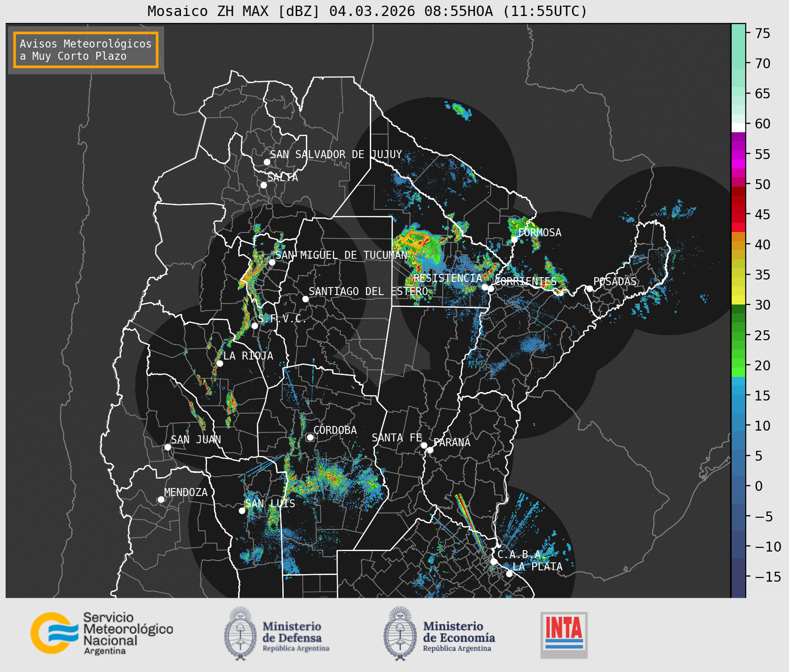Screen dimensions: 789x672
Task: Click the Servicio Meteorológico Nacional logo
Action: click(x=102, y=633)
